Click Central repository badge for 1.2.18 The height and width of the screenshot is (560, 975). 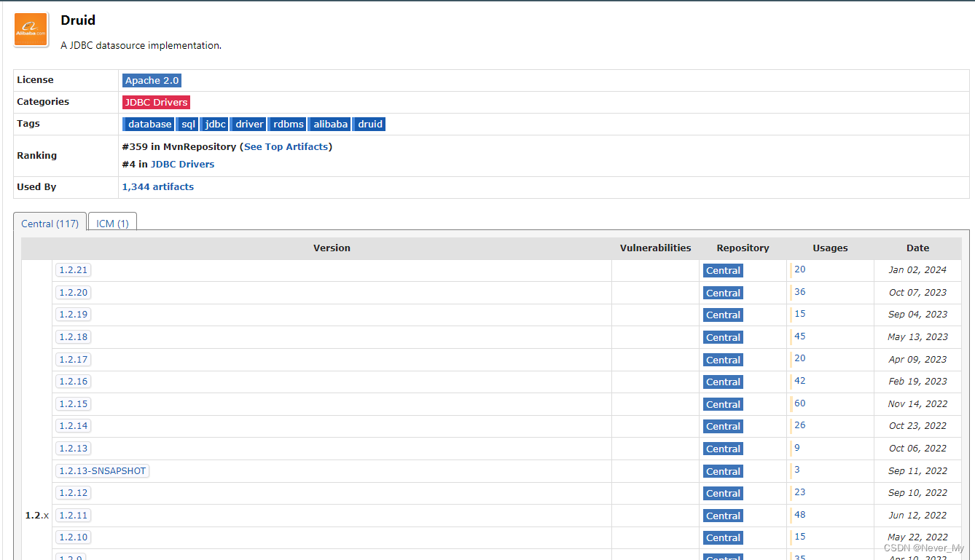(723, 337)
